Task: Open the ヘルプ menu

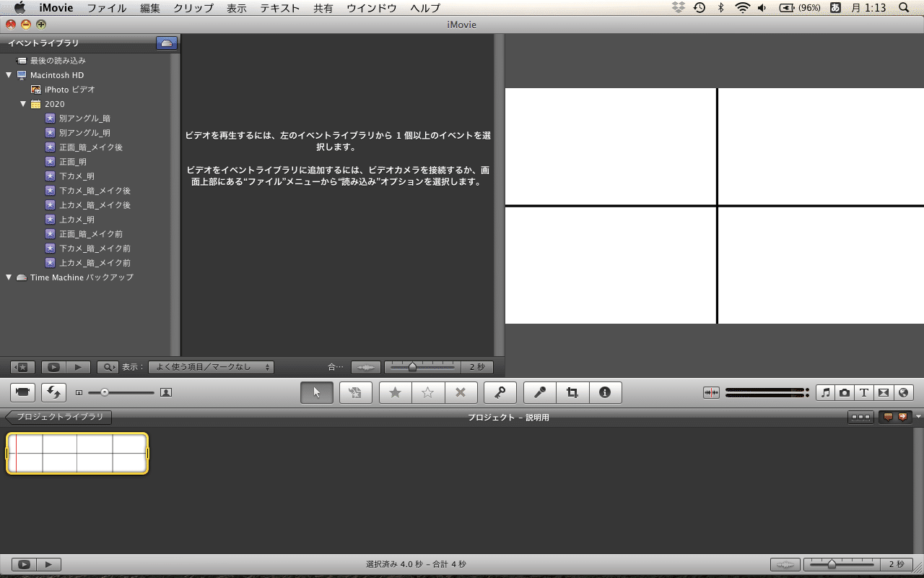Action: 425,8
